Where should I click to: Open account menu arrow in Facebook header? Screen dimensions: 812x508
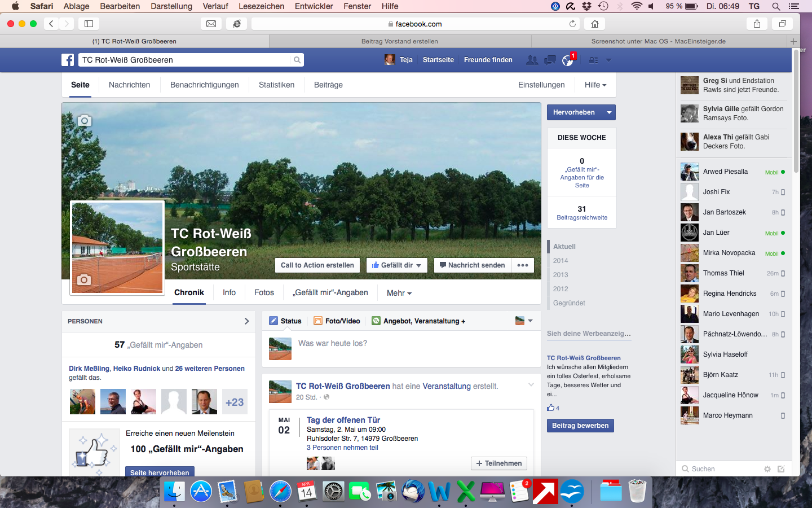tap(608, 60)
